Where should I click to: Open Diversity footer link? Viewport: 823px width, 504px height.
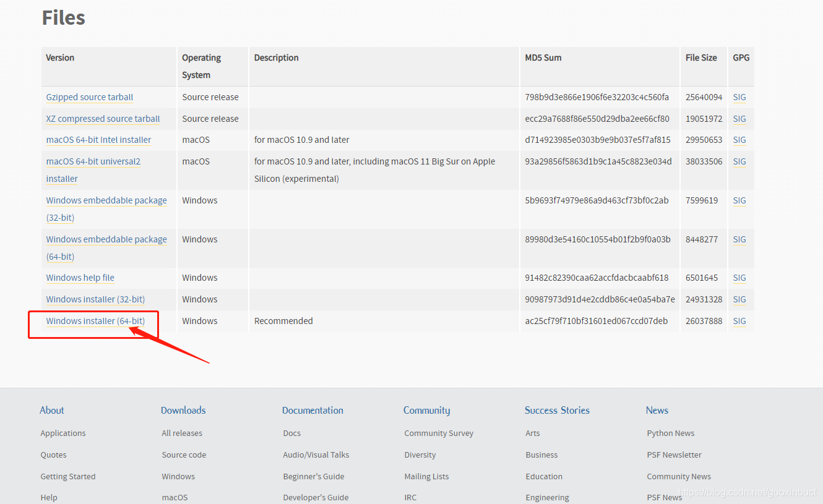420,455
